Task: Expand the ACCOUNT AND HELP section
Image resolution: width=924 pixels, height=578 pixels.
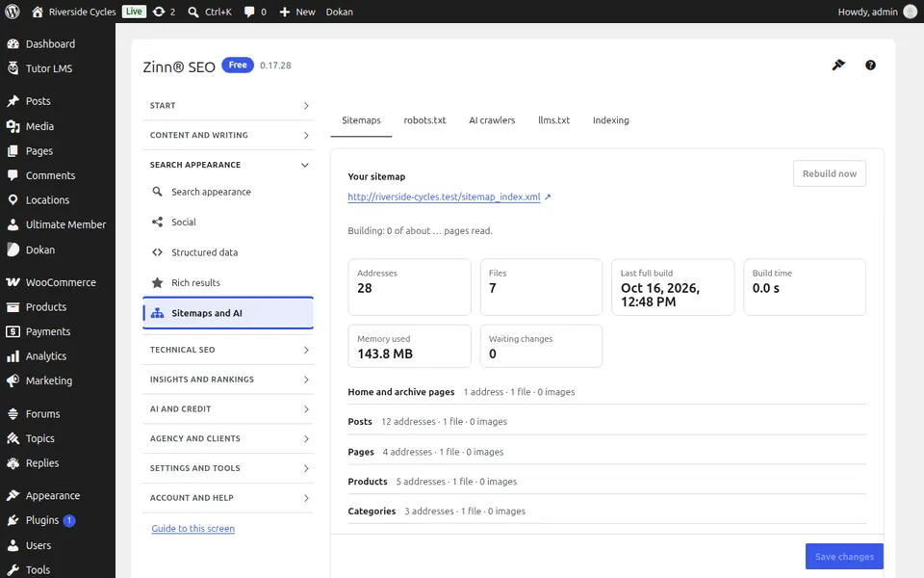Action: pos(228,498)
